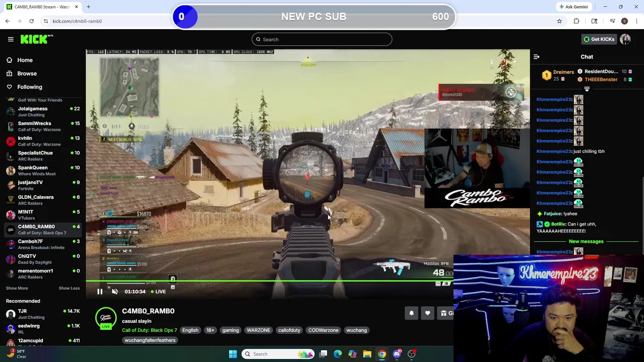Open SammiWrecks channel in sidebar
This screenshot has width=644, height=362.
point(43,126)
